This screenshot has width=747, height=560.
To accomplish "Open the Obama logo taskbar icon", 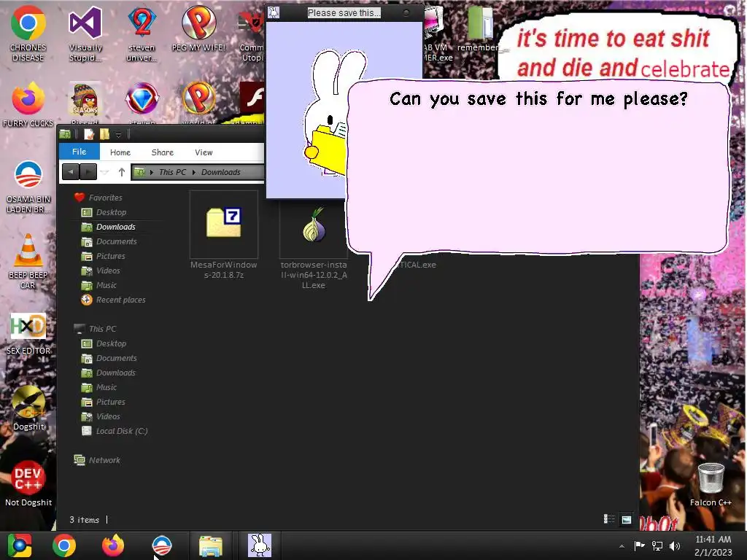I will [161, 545].
